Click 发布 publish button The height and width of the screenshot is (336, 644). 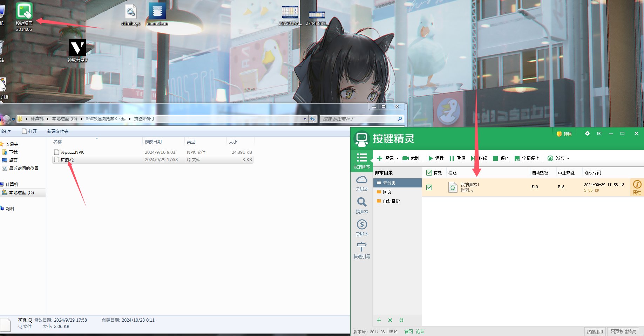557,158
